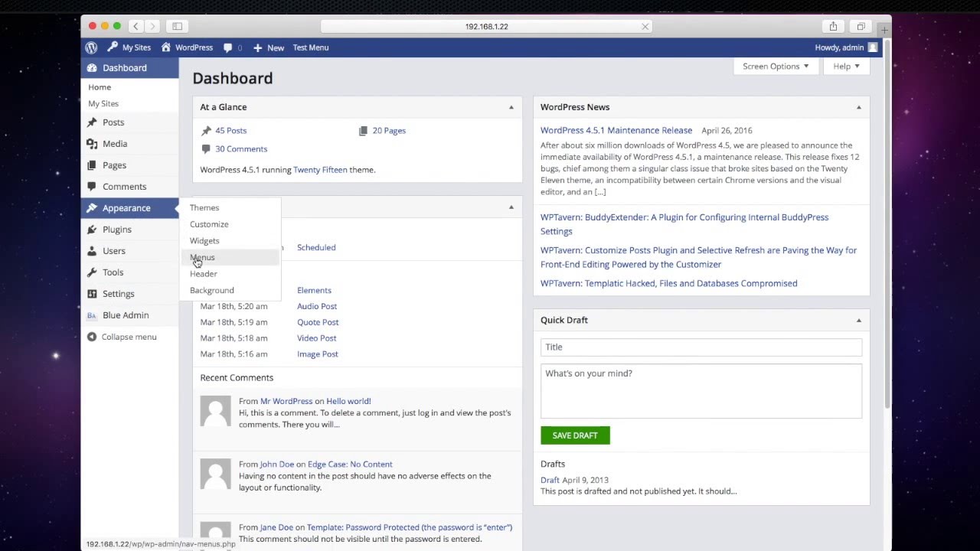Viewport: 980px width, 551px height.
Task: Open the Templatic Hacked news link
Action: point(669,283)
